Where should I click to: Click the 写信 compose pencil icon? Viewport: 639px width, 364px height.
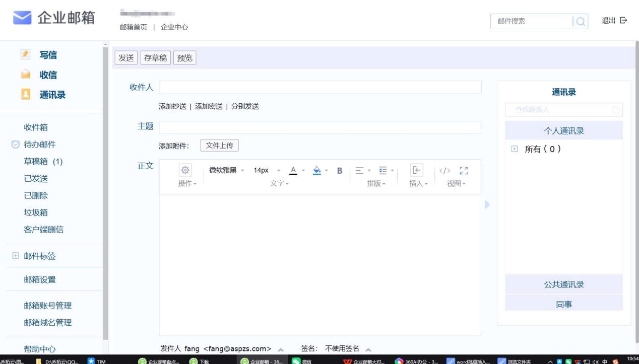[x=25, y=54]
